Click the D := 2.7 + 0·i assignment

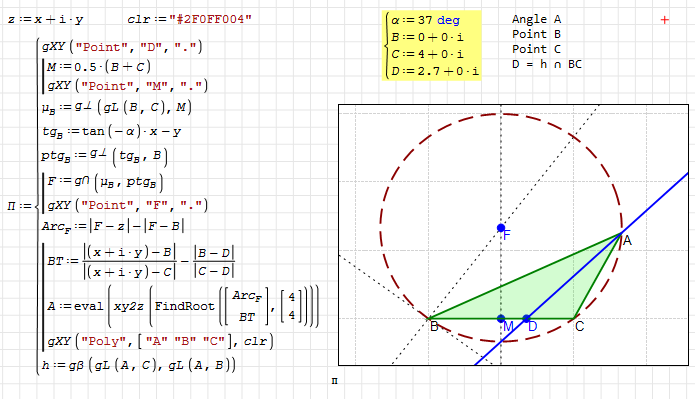coord(435,71)
